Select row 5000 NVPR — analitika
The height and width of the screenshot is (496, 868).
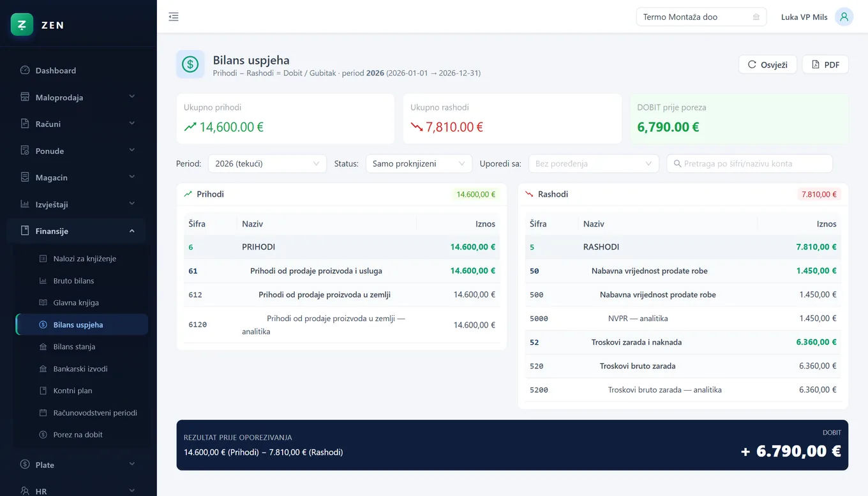683,318
